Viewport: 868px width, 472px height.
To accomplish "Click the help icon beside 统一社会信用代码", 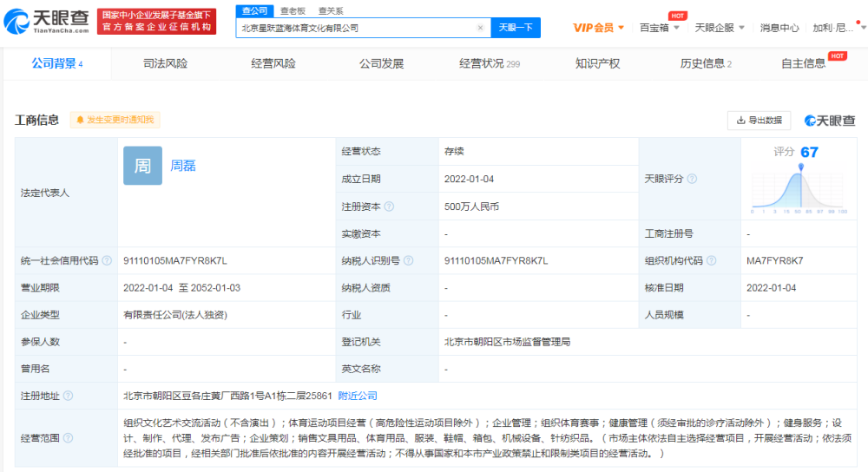I will (x=106, y=260).
